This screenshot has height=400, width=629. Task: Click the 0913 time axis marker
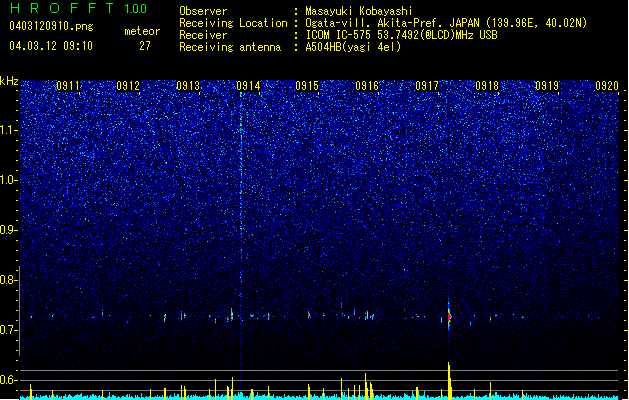click(188, 86)
